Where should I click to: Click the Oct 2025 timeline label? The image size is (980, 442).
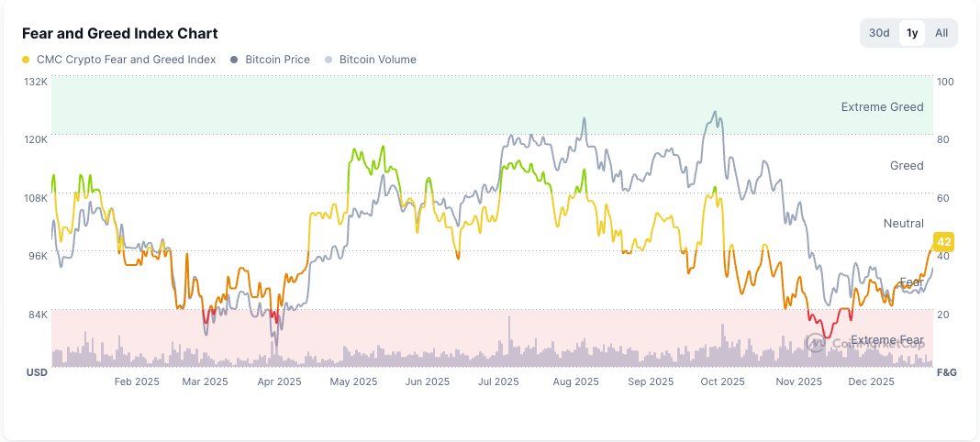[723, 381]
